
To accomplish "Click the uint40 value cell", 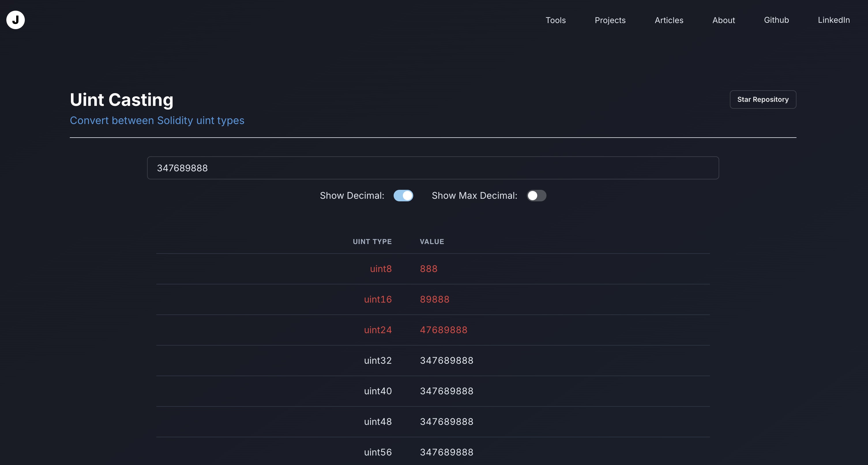I will (446, 391).
